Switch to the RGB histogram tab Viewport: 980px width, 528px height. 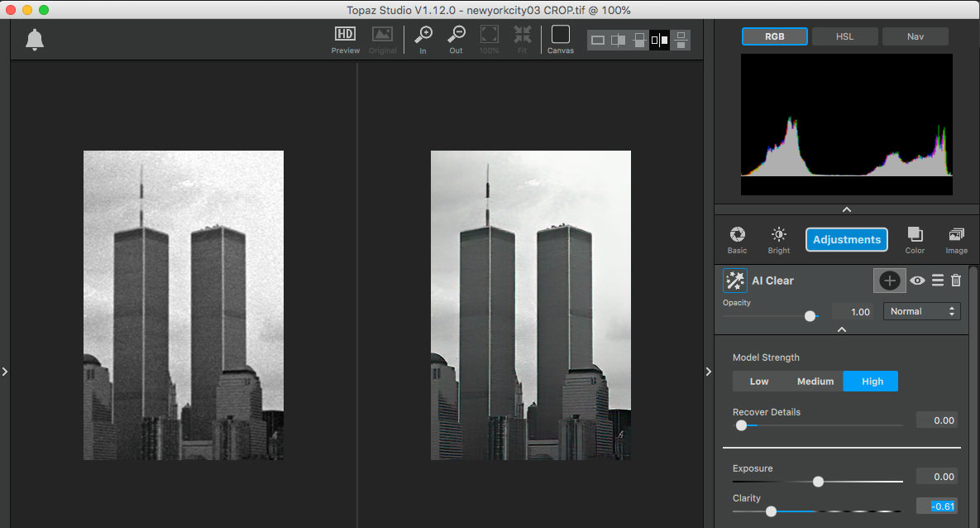coord(774,36)
